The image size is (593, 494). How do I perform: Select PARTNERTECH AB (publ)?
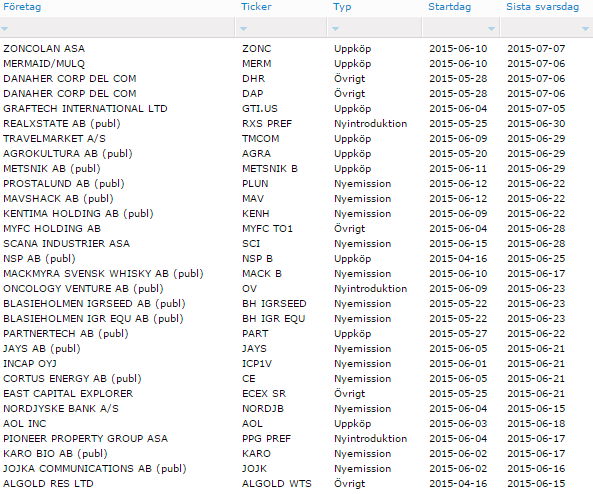tap(66, 334)
